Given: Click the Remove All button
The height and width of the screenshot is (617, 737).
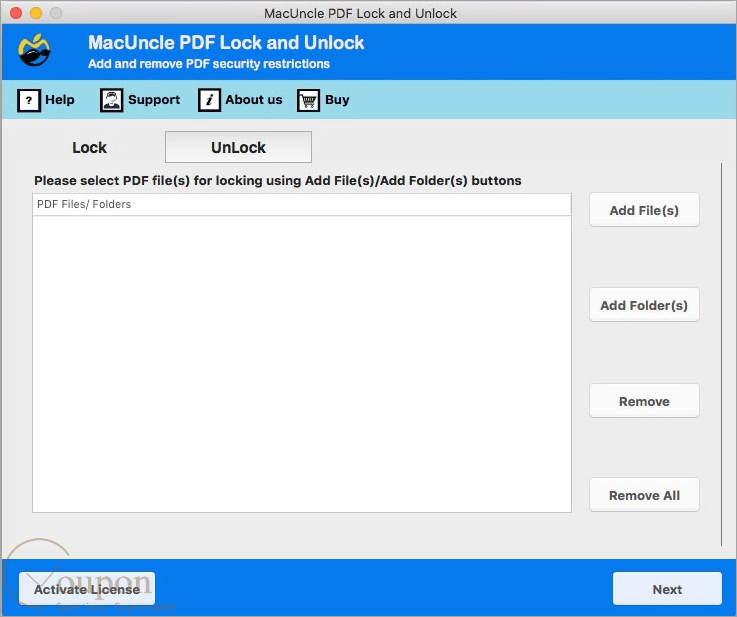Looking at the screenshot, I should [x=644, y=495].
